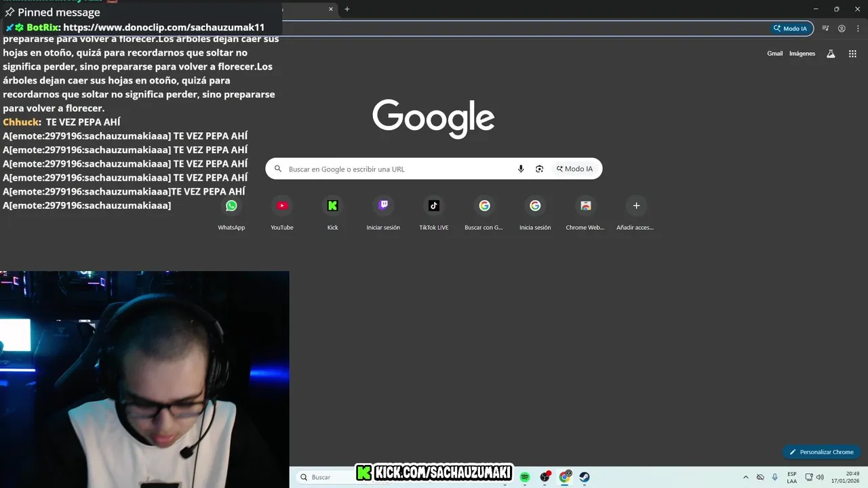
Task: Close the current browser tab
Action: (331, 9)
